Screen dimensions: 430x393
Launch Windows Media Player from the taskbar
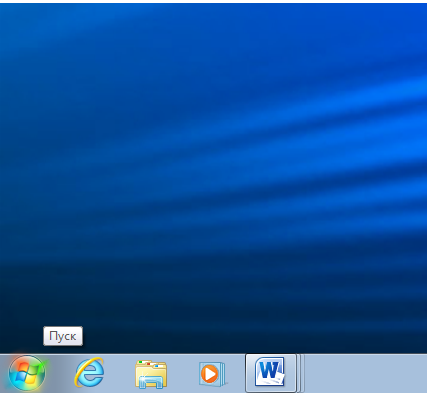[x=212, y=374]
